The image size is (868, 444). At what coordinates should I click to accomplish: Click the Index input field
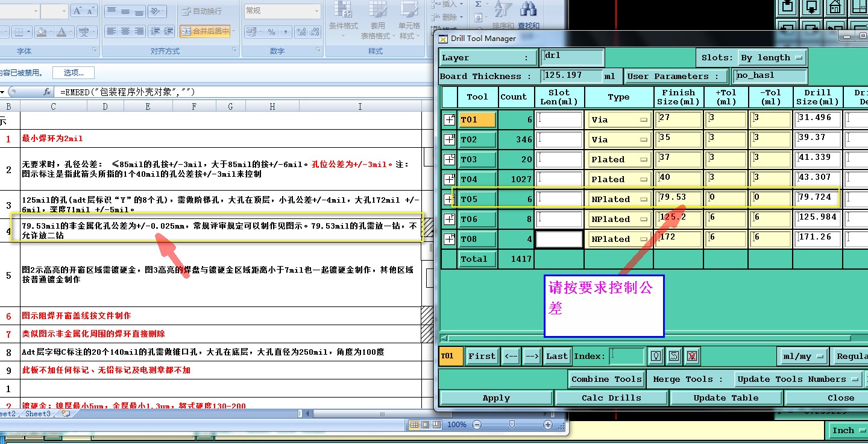627,356
